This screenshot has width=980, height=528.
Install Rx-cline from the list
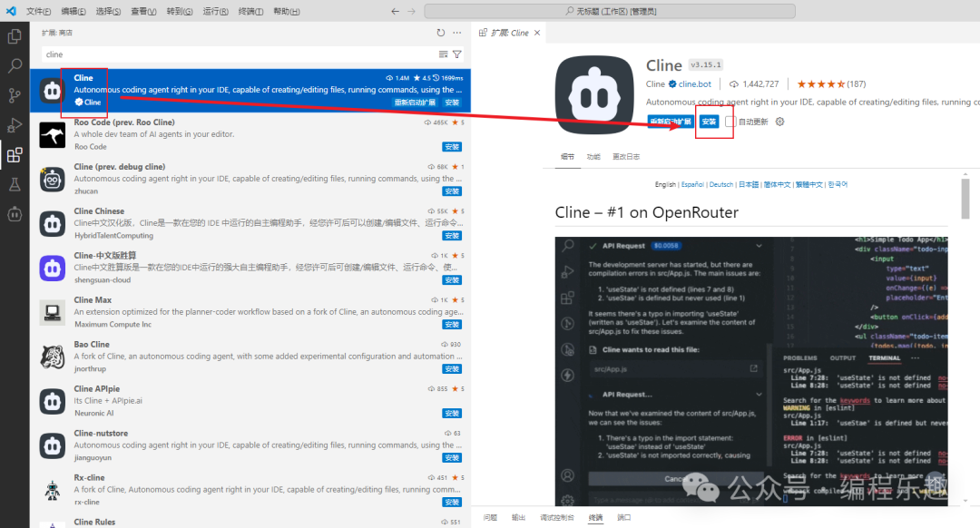point(452,502)
